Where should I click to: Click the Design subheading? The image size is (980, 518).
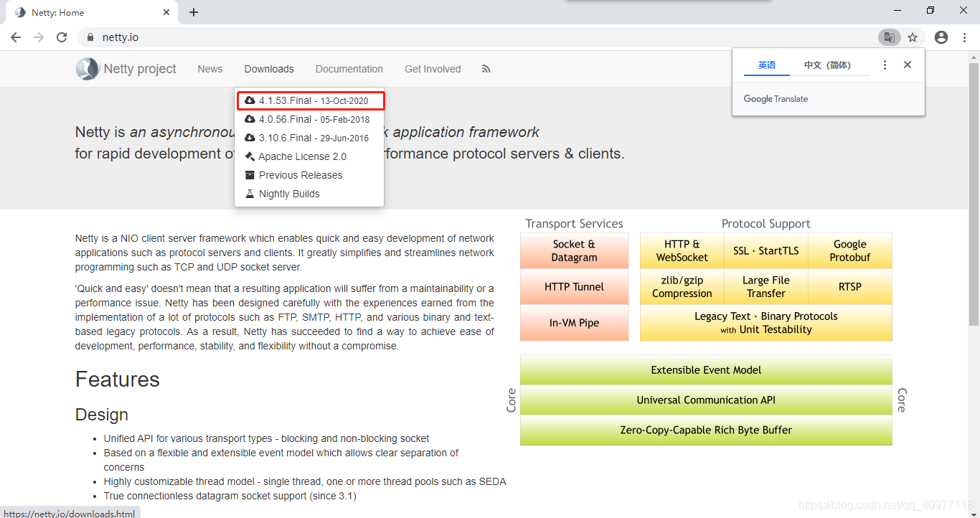[102, 415]
